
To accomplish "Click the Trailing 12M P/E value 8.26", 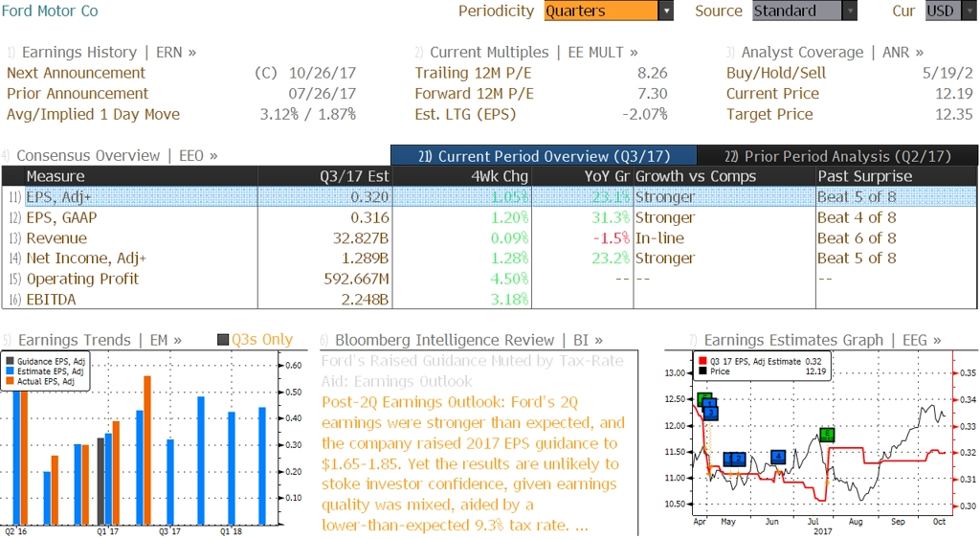I will (653, 73).
